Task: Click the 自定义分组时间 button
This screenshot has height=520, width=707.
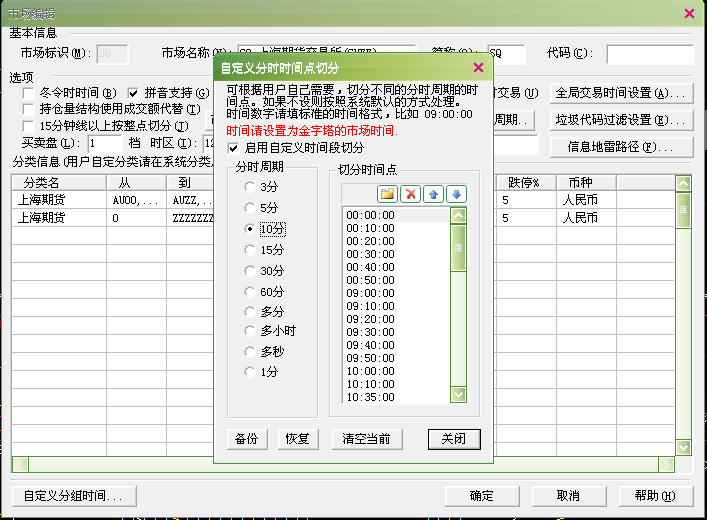Action: pyautogui.click(x=73, y=496)
